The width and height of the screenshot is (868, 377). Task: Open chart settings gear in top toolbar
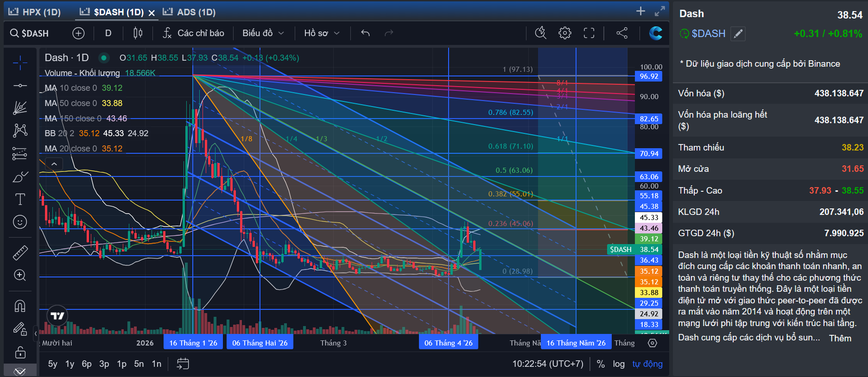point(564,33)
